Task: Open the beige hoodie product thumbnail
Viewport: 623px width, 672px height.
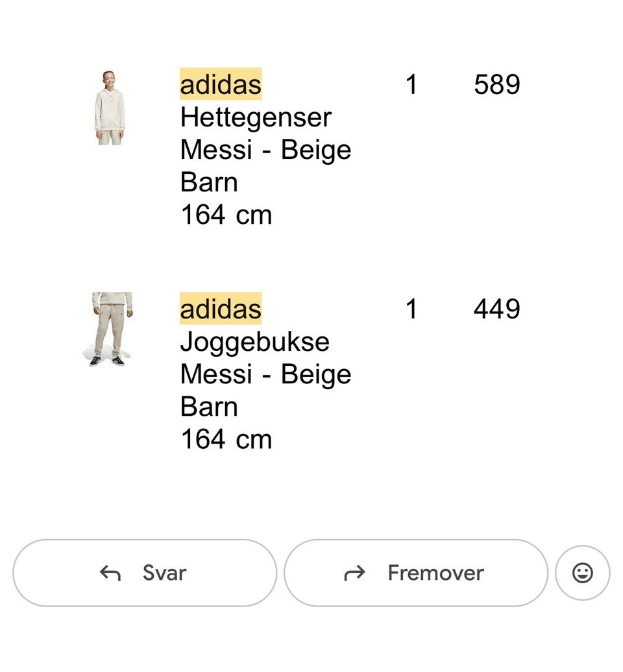Action: pyautogui.click(x=109, y=108)
